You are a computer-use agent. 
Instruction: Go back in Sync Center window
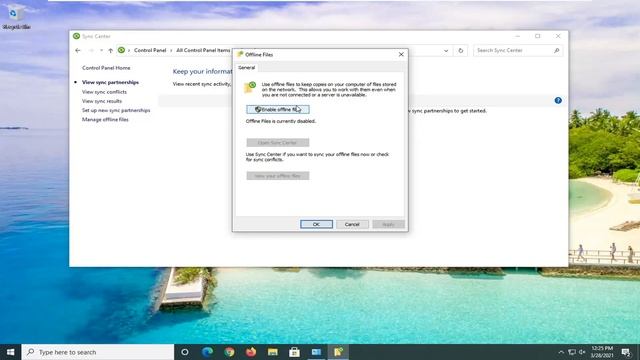coord(78,50)
